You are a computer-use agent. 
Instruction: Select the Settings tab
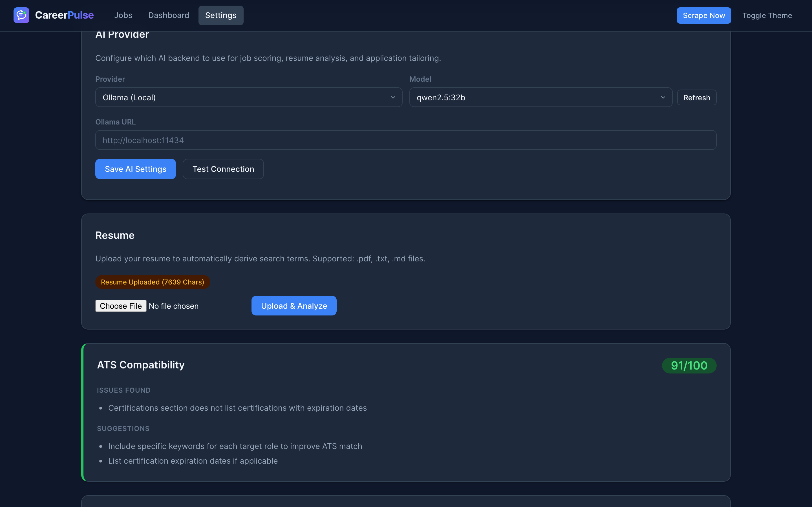[x=220, y=15]
